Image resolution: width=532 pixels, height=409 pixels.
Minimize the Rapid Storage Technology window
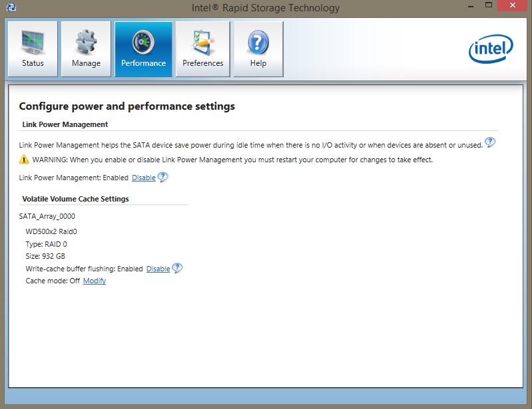coord(471,6)
